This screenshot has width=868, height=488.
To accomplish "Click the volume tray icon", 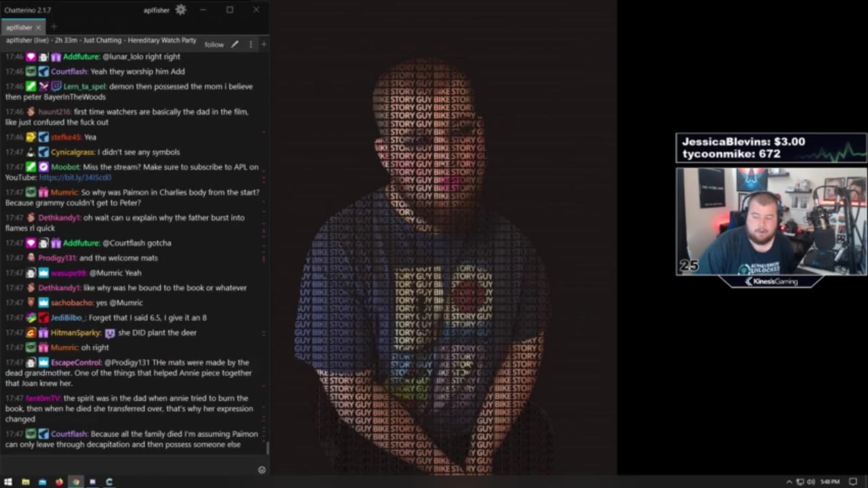I will (810, 482).
